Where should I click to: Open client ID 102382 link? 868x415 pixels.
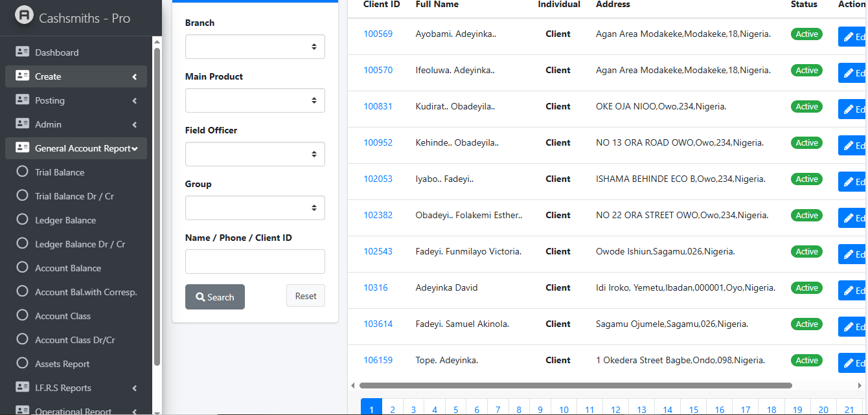click(x=378, y=215)
